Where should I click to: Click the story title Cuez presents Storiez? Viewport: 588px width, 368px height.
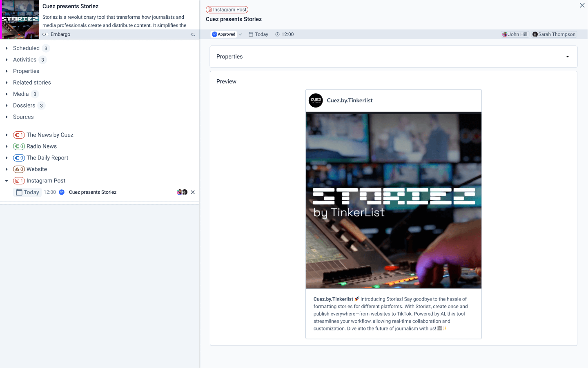point(70,6)
